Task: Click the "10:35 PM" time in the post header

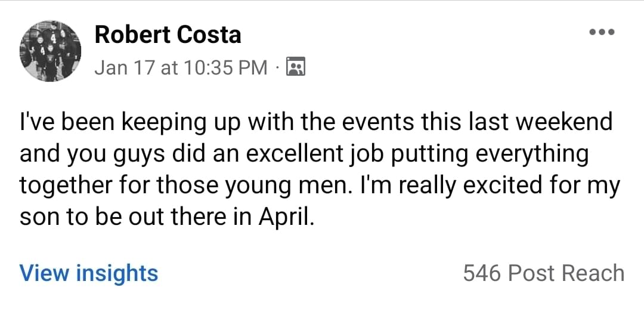Action: (x=226, y=67)
